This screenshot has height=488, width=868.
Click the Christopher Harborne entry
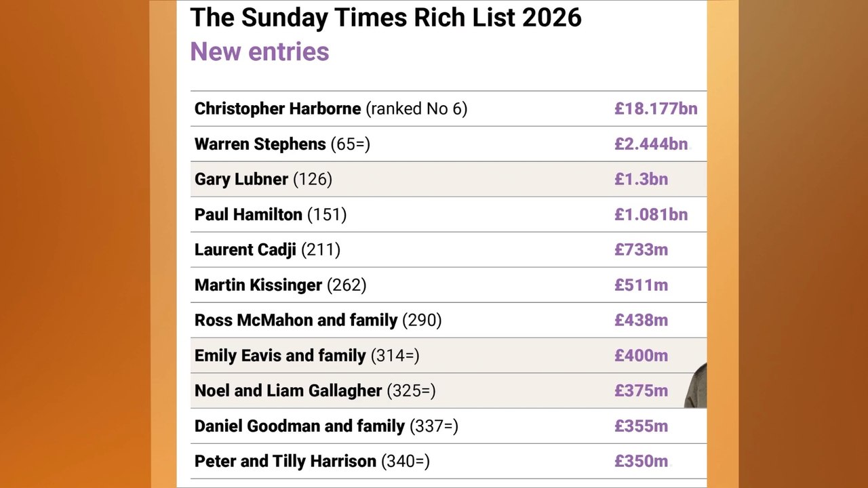click(x=448, y=108)
